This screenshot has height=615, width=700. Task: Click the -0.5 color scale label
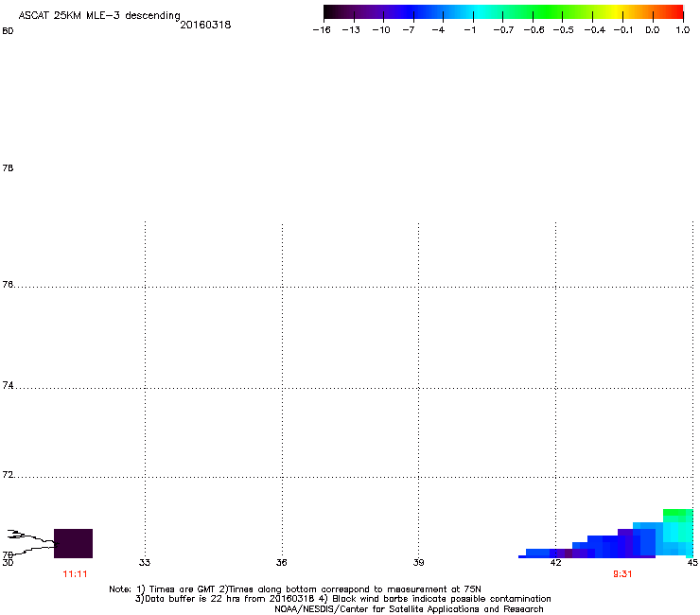tap(564, 30)
